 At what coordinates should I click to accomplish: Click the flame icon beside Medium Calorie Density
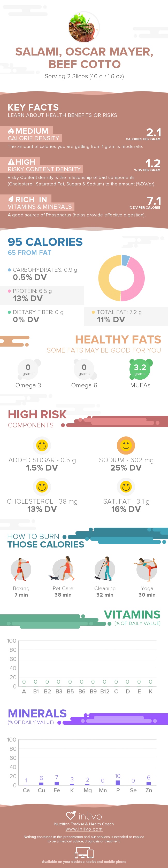(11, 131)
